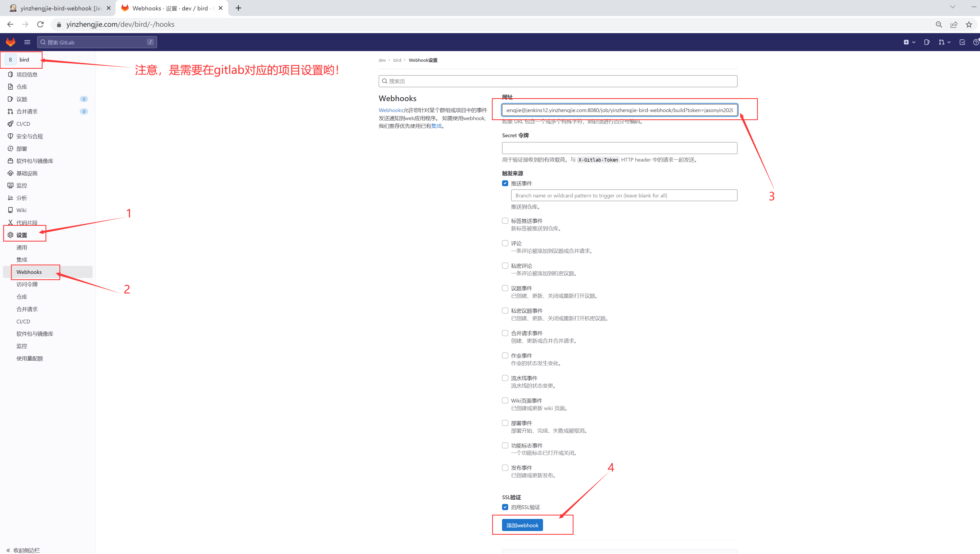Uncheck the 推送事件 push events checkbox
This screenshot has height=554, width=980.
505,183
